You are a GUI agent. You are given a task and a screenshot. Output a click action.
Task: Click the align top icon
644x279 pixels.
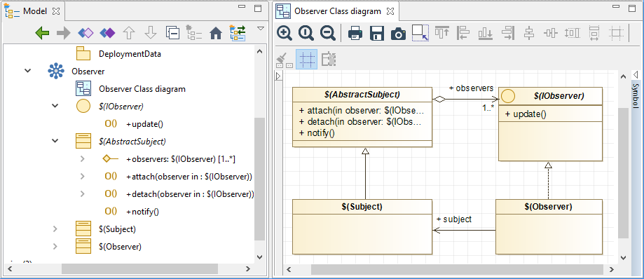442,32
